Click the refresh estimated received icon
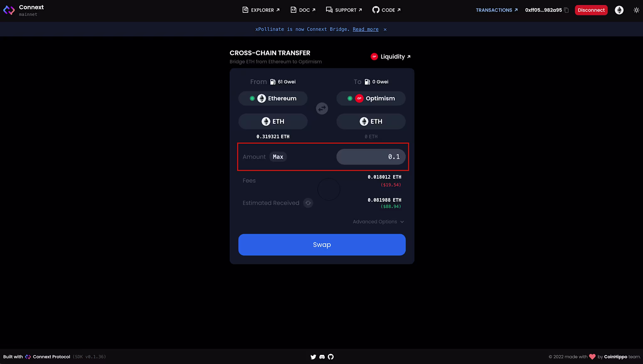643x364 pixels. (x=308, y=203)
